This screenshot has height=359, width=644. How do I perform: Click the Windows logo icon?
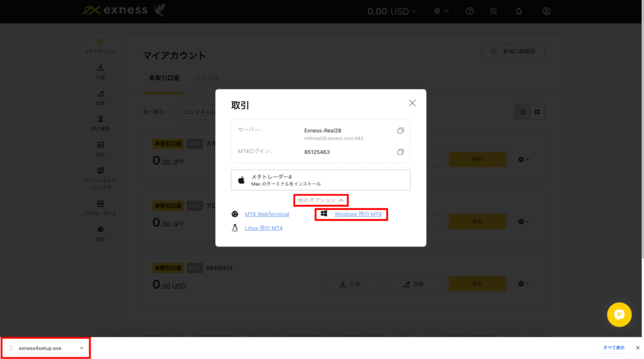coord(324,214)
